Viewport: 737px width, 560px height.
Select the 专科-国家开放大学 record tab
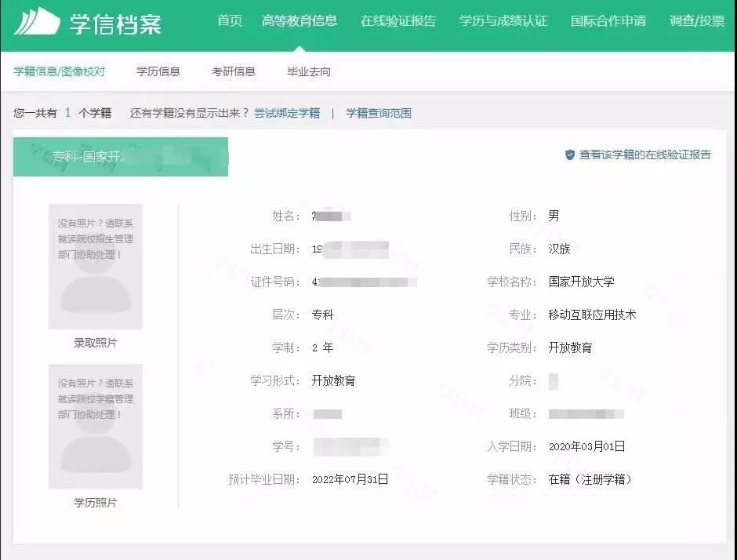[x=121, y=157]
